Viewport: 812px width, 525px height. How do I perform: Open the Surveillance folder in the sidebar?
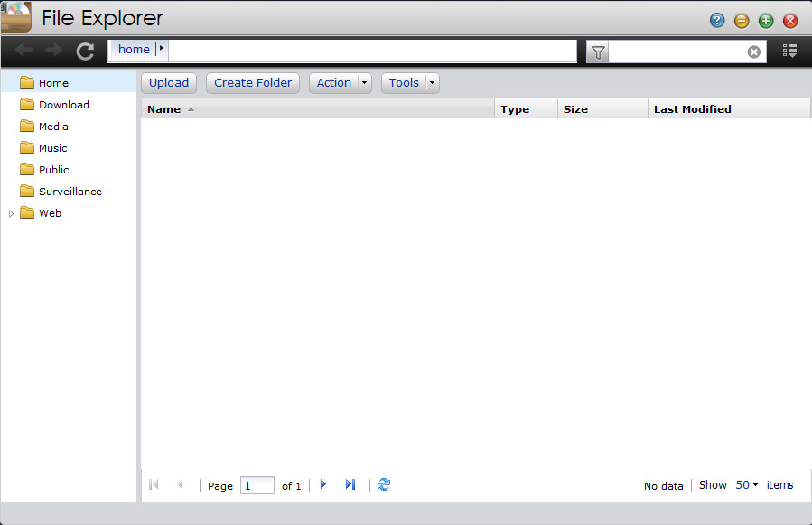point(70,192)
